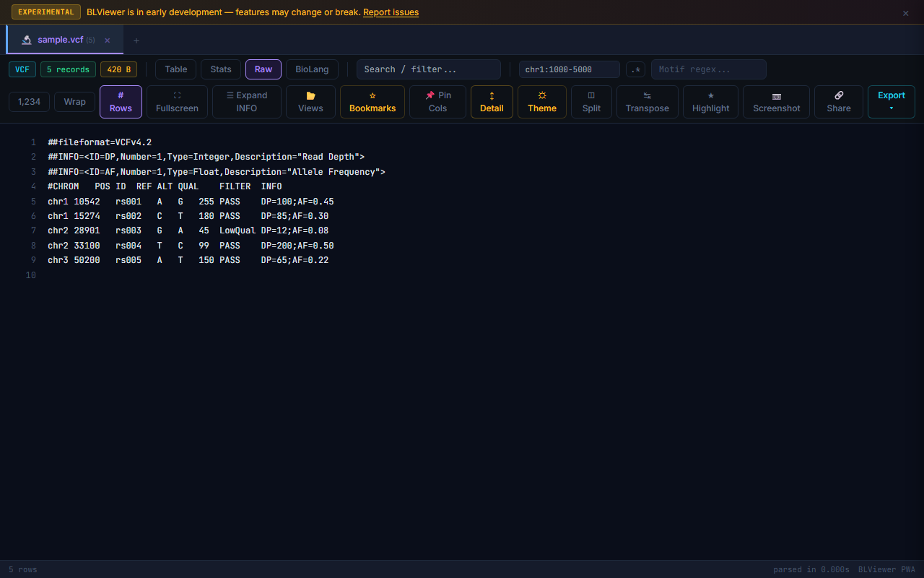Open the Fullscreen view
924x578 pixels.
pos(177,102)
